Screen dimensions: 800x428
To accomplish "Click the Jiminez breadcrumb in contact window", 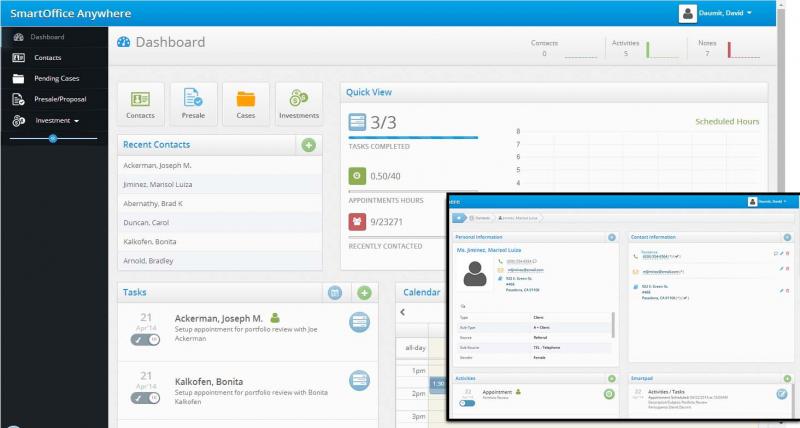I will click(518, 218).
